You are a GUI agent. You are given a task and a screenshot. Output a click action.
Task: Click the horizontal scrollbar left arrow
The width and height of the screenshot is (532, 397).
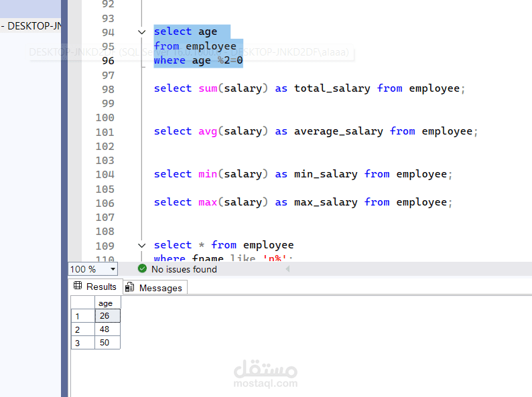[288, 269]
